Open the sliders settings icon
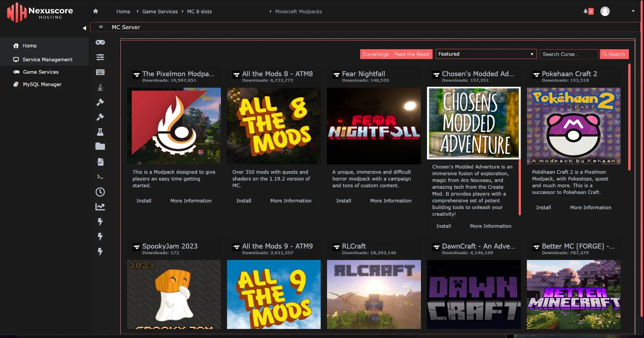The width and height of the screenshot is (644, 338). [100, 57]
